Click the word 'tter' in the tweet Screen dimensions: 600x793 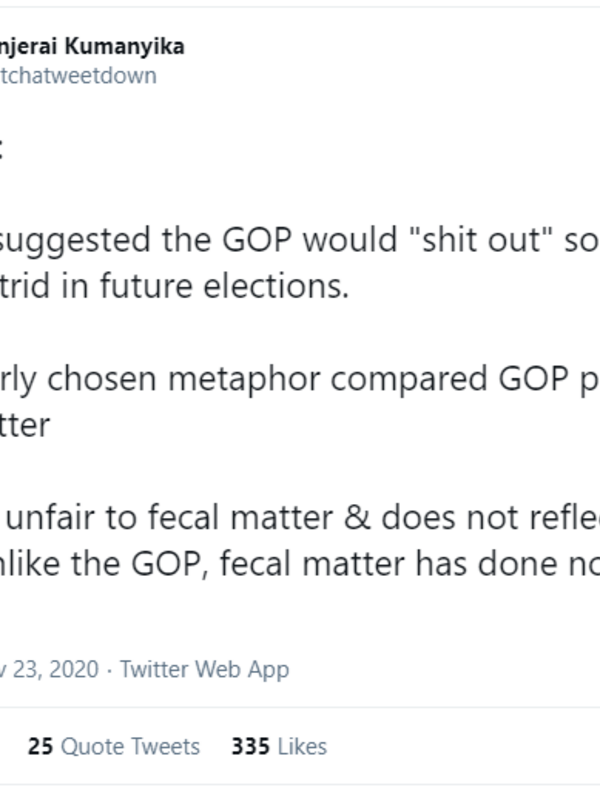click(25, 425)
